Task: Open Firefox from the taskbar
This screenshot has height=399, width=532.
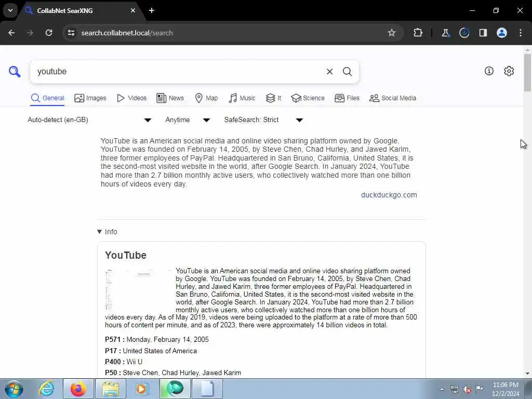Action: click(78, 389)
